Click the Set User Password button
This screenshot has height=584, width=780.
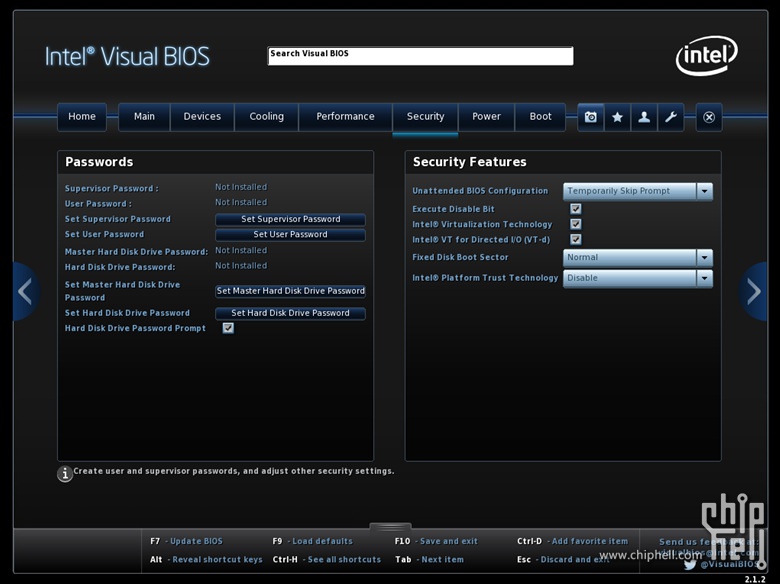(x=291, y=234)
